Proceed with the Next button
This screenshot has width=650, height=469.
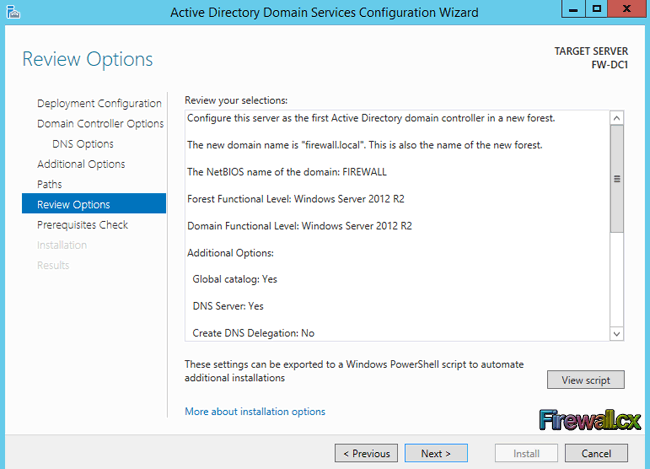pyautogui.click(x=436, y=453)
